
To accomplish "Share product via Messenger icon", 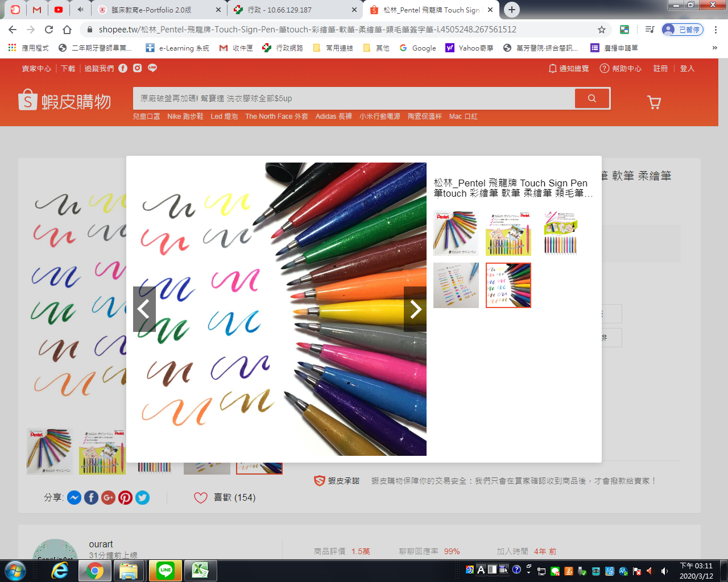I will [74, 497].
